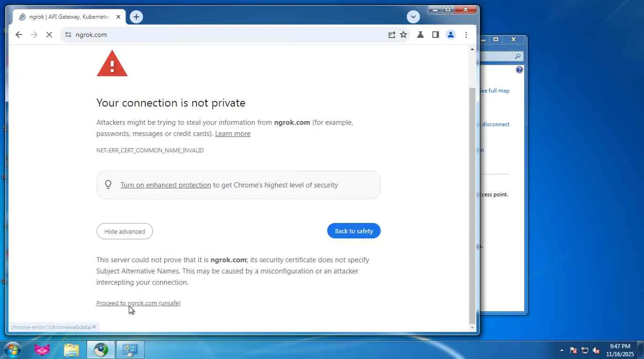Open the Chrome three-dot menu

(466, 35)
